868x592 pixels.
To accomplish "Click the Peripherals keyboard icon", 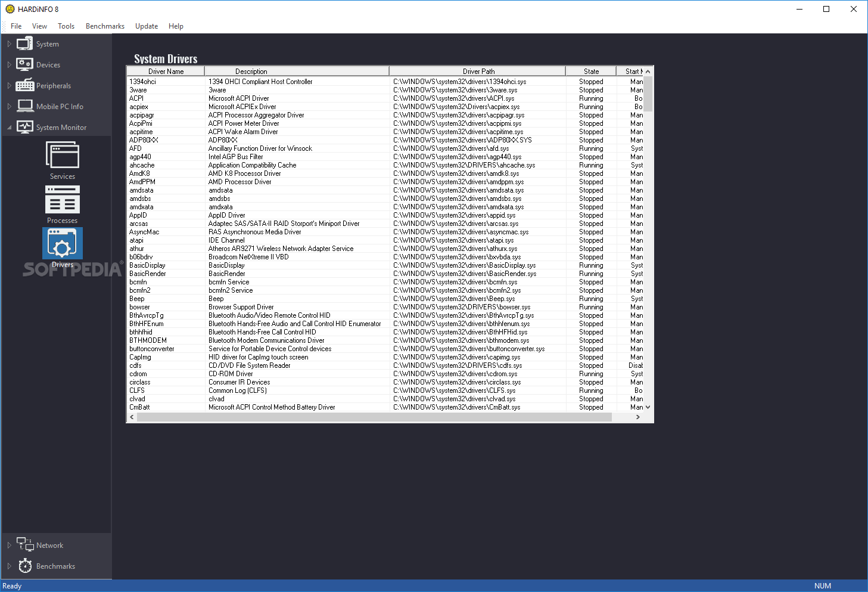I will click(x=24, y=85).
